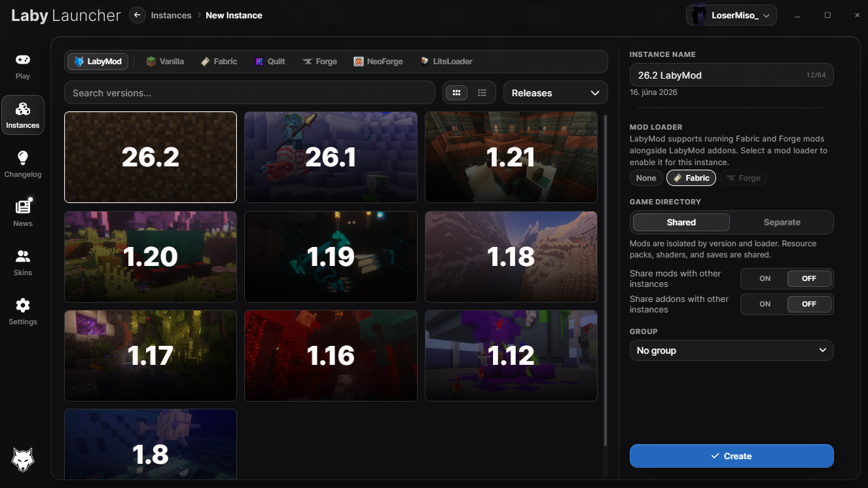Turn OFF share addons with other instances
This screenshot has width=868, height=488.
(809, 304)
